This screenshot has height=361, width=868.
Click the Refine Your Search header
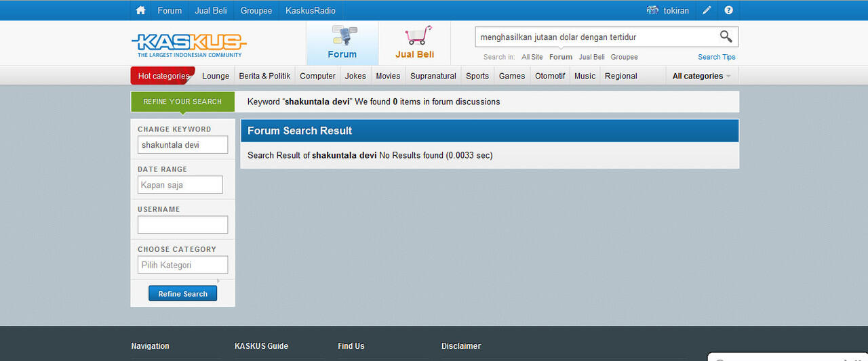pyautogui.click(x=182, y=102)
